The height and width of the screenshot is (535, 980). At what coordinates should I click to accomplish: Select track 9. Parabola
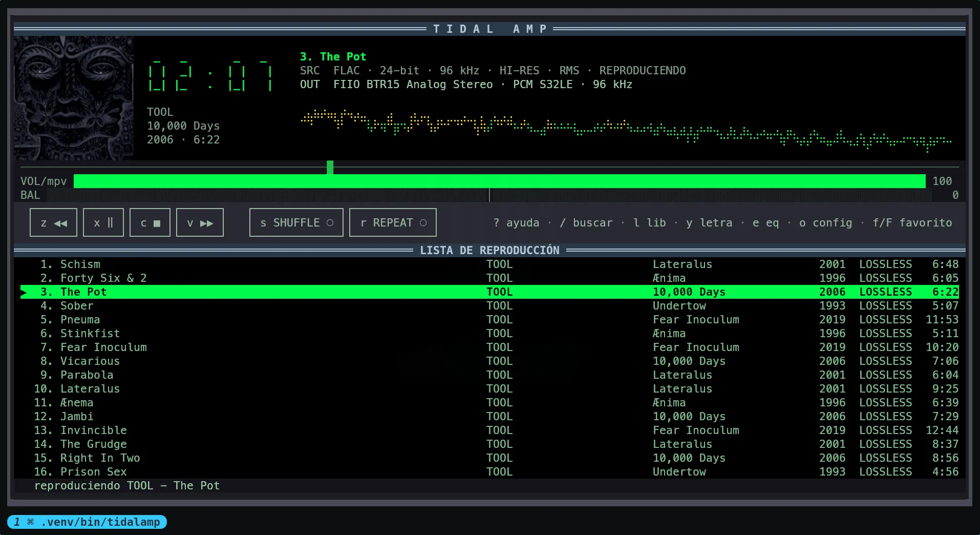[489, 375]
